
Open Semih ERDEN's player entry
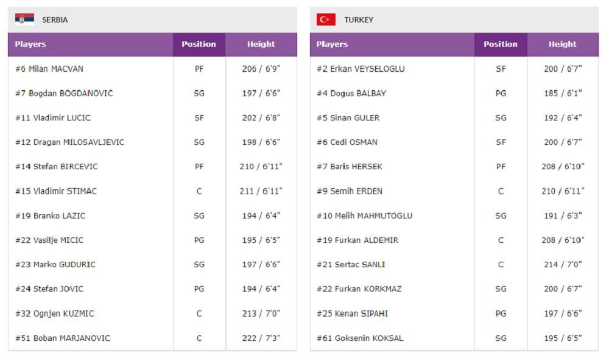pyautogui.click(x=350, y=192)
